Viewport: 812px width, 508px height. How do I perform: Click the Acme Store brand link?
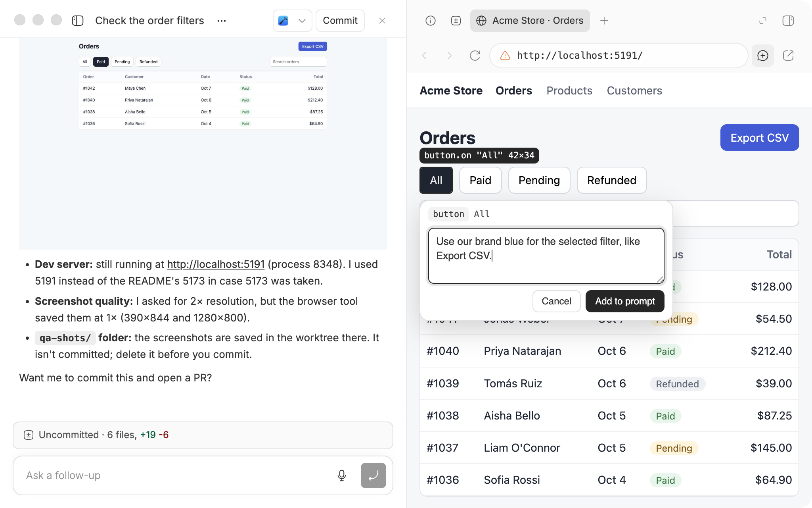tap(451, 90)
